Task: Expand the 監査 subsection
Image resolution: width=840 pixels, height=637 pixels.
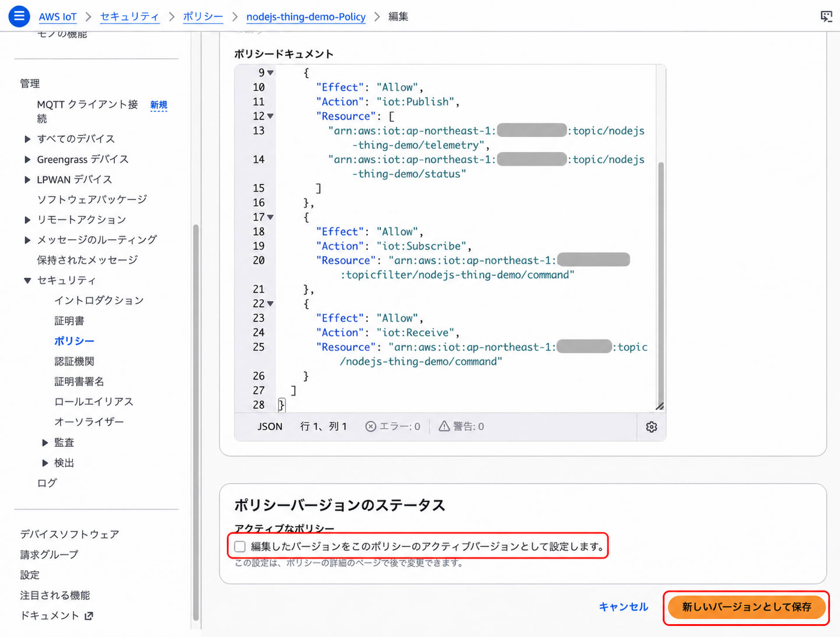Action: coord(45,443)
